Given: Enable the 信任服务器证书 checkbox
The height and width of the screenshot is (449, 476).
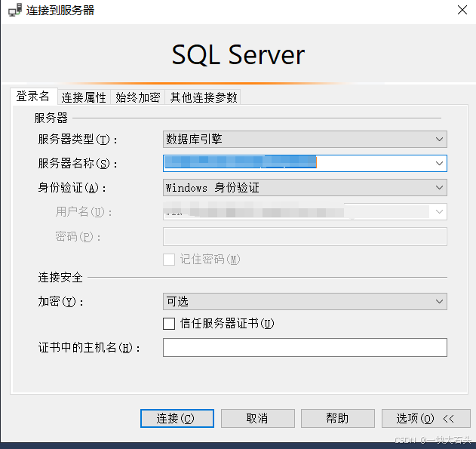Looking at the screenshot, I should [169, 324].
